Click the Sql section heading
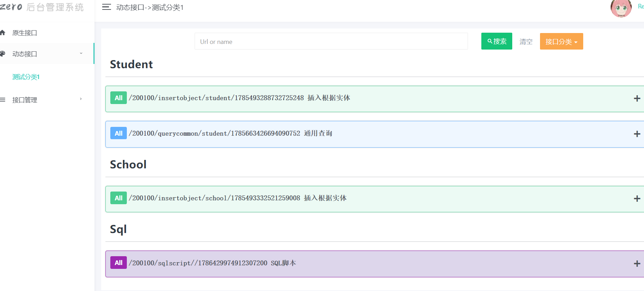Viewport: 644px width, 291px height. coord(118,229)
